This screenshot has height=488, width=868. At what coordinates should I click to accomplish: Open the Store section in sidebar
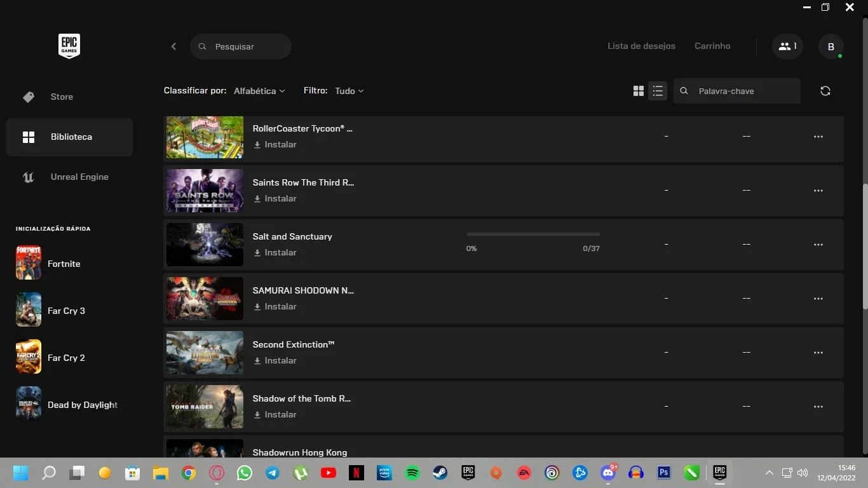click(69, 97)
